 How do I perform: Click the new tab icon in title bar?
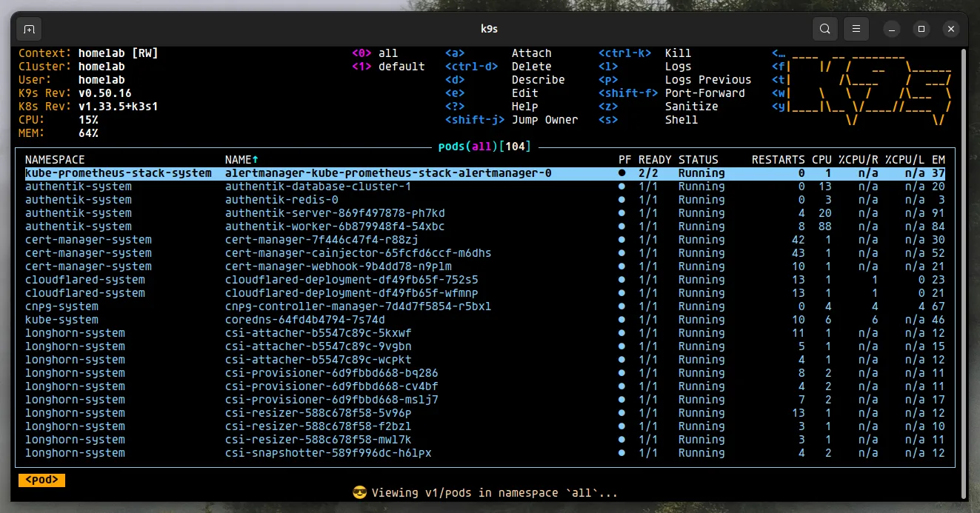(x=29, y=30)
